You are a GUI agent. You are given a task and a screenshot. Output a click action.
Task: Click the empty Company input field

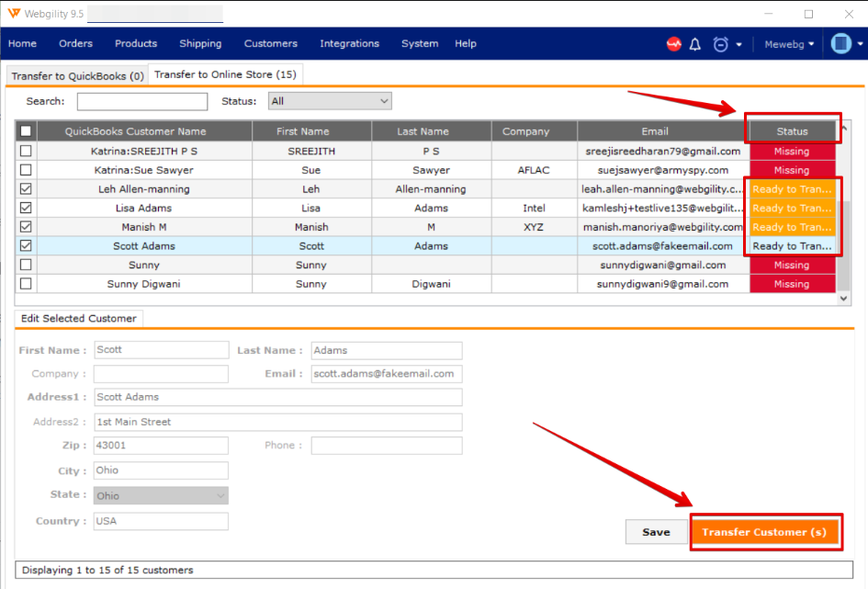point(161,374)
